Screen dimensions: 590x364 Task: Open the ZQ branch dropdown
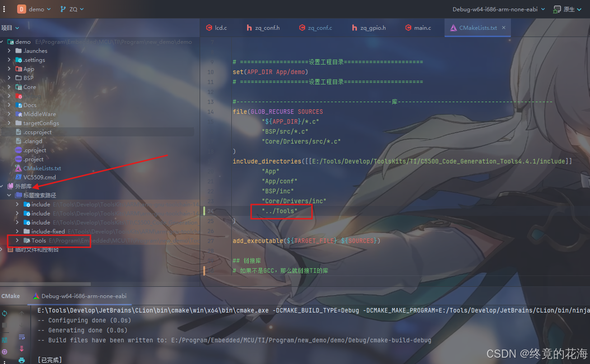pyautogui.click(x=72, y=9)
